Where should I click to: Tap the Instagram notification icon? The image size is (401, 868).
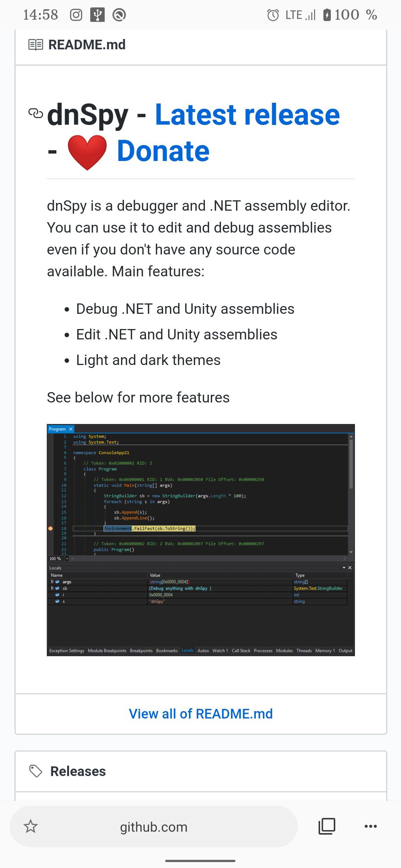[x=76, y=15]
